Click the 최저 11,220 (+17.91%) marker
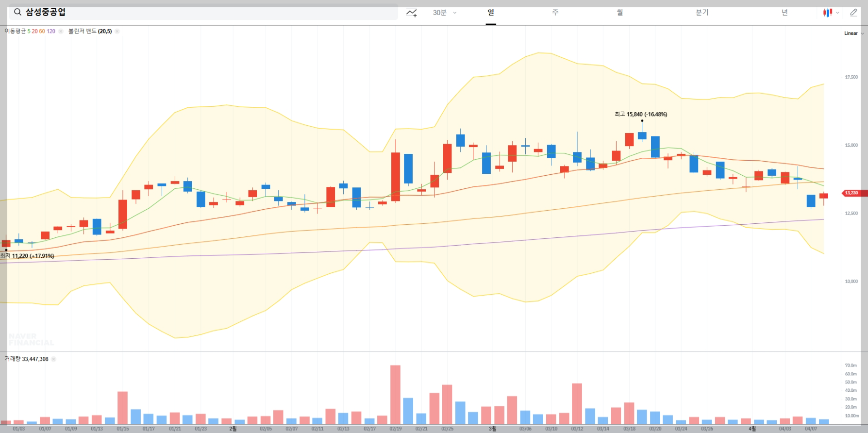The width and height of the screenshot is (868, 433). pyautogui.click(x=27, y=256)
